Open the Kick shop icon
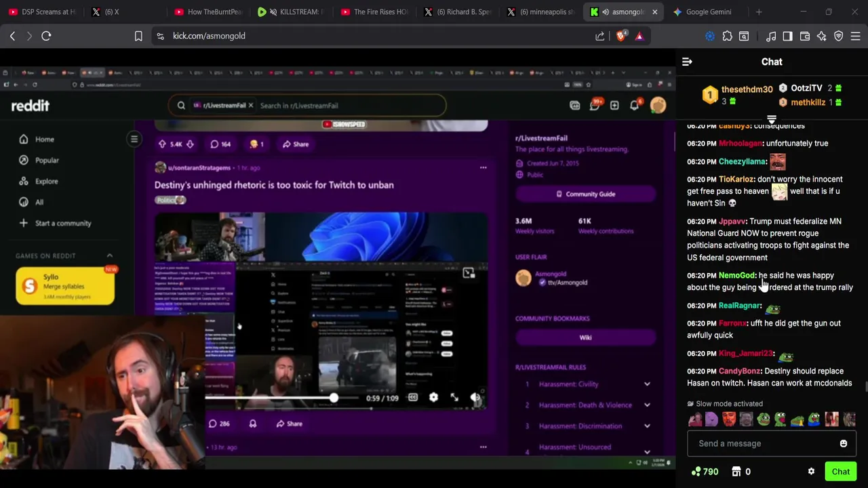The image size is (868, 488). click(736, 472)
